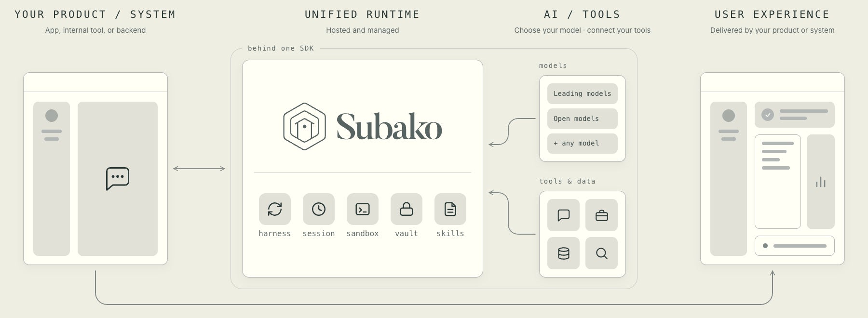
Task: Click the harness label
Action: point(275,233)
